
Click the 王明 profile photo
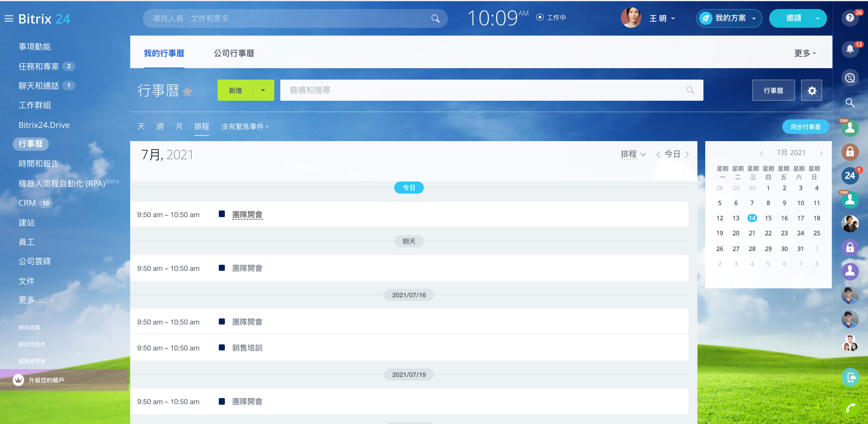point(631,18)
